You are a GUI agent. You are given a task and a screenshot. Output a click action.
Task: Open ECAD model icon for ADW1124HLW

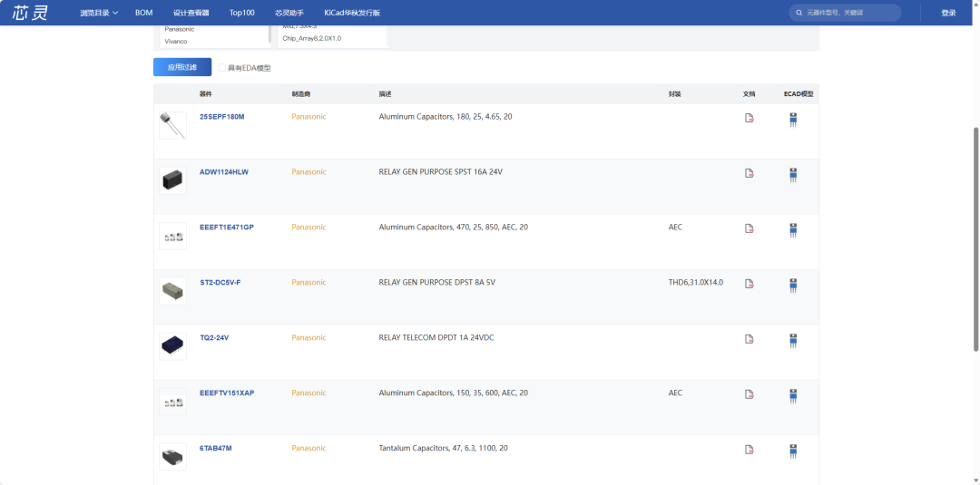(x=793, y=174)
